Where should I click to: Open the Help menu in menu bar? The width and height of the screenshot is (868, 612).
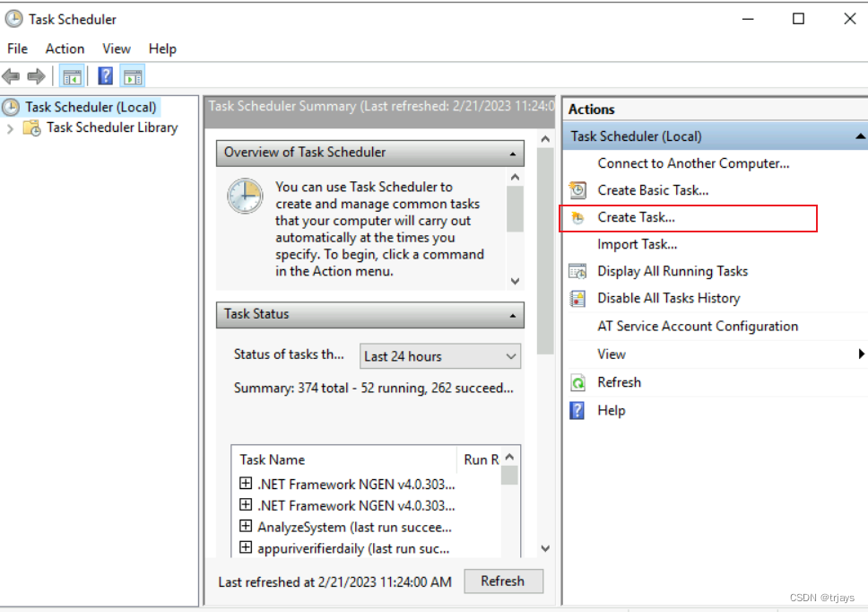click(x=162, y=48)
